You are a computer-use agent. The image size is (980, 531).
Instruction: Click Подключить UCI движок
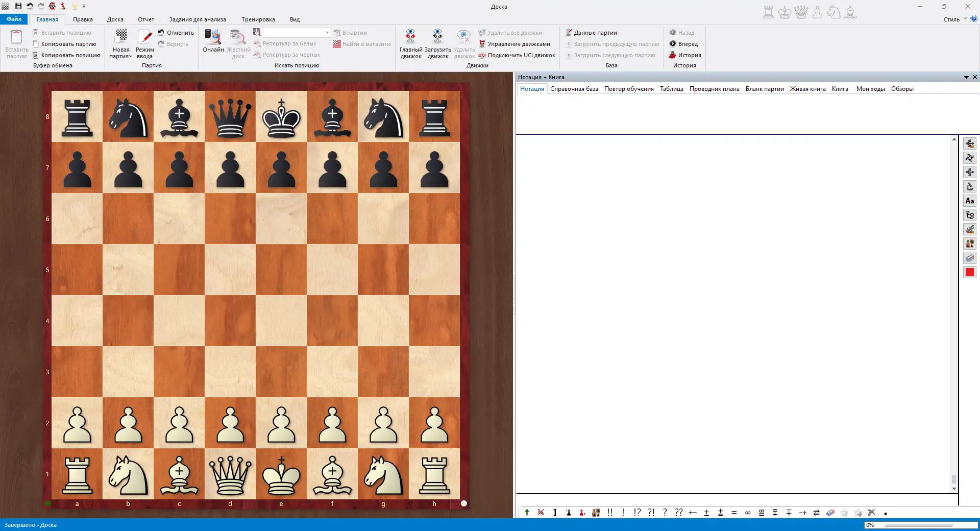[517, 55]
